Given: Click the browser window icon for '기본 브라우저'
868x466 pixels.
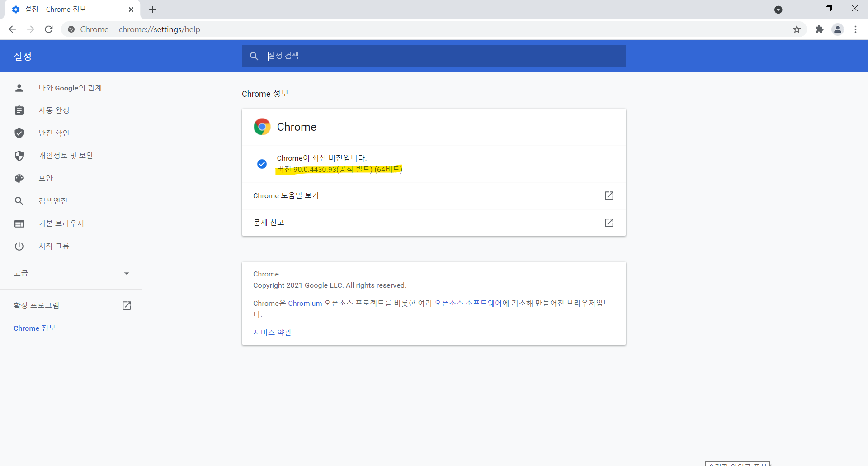Looking at the screenshot, I should [x=19, y=223].
